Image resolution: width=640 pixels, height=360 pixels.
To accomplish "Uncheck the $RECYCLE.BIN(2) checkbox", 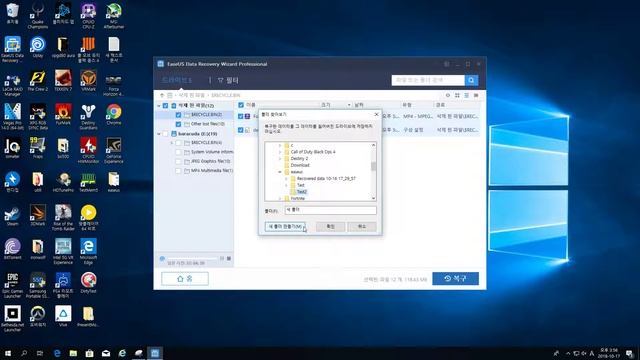I will pyautogui.click(x=178, y=115).
